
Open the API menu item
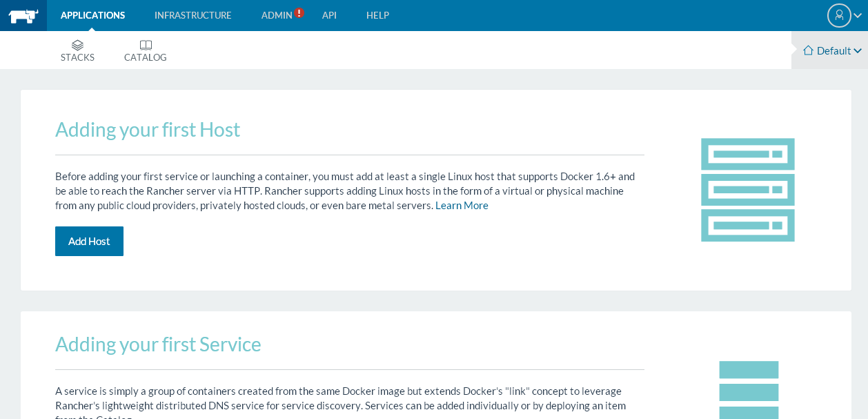(x=329, y=15)
